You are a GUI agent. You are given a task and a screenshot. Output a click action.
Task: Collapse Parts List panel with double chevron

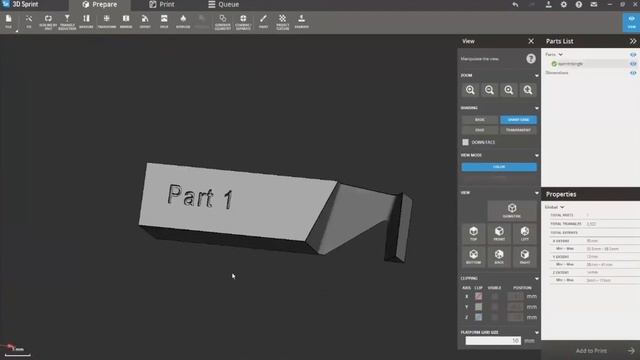[x=633, y=41]
